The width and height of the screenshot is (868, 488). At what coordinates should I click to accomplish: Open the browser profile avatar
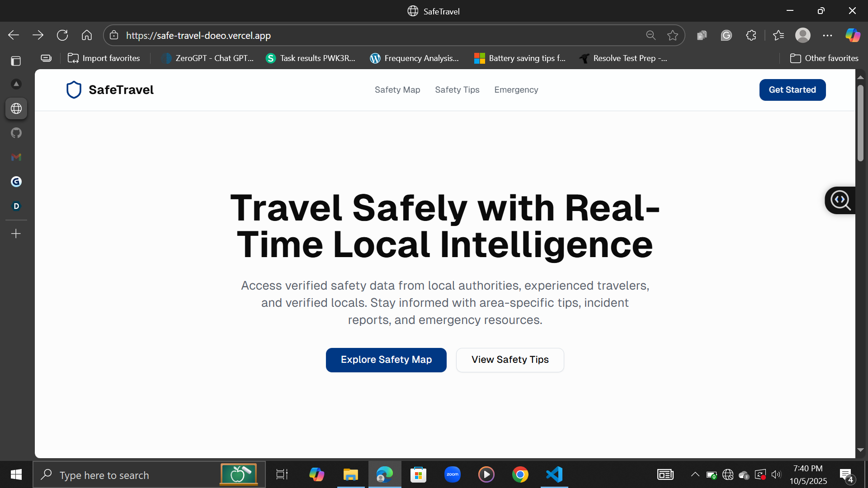(x=803, y=35)
